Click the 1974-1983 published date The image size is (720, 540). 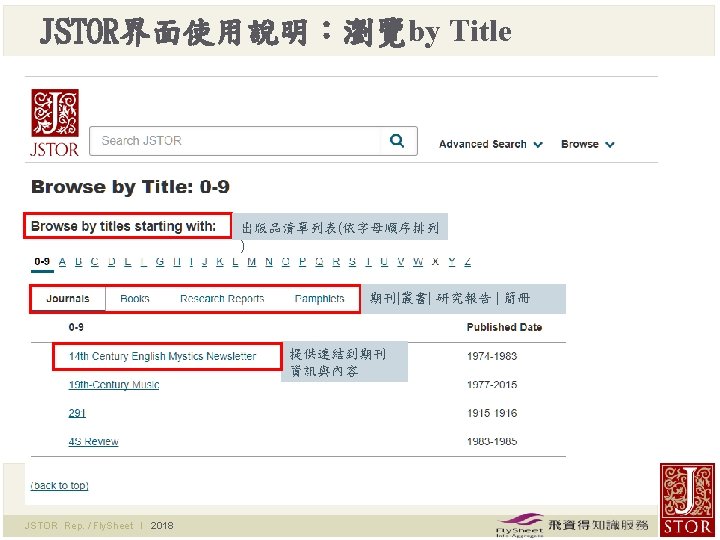click(x=492, y=356)
